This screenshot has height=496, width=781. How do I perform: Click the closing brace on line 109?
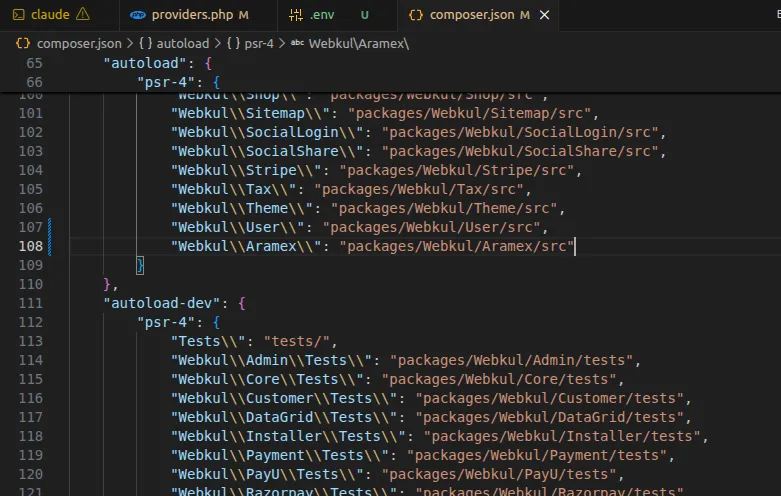pyautogui.click(x=140, y=265)
